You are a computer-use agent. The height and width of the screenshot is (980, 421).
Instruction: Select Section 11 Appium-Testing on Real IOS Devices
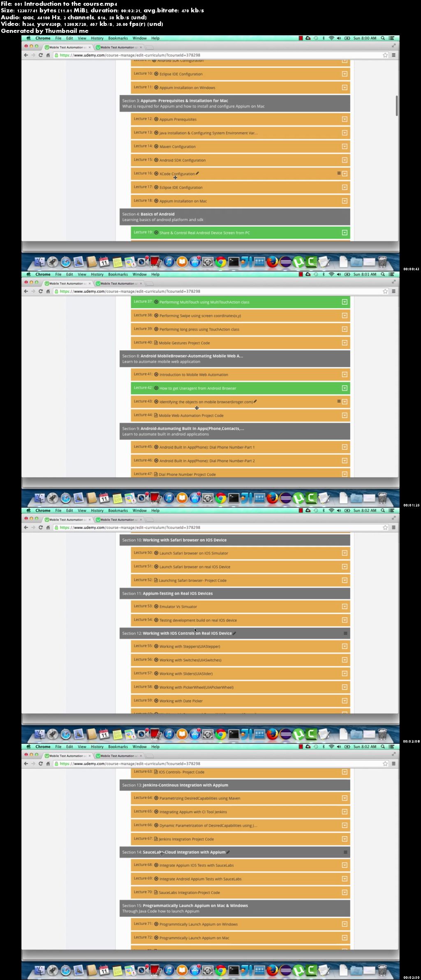point(235,593)
